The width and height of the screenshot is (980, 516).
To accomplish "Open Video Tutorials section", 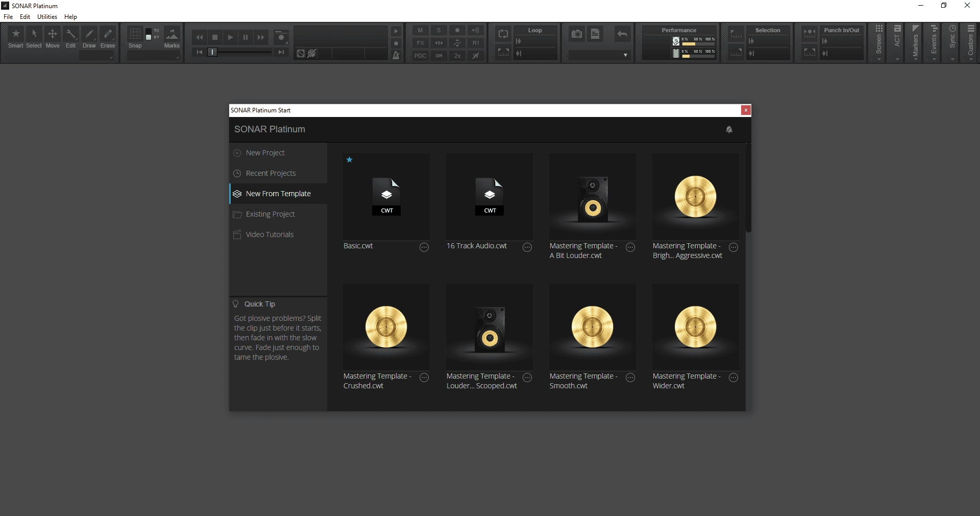I will (278, 234).
